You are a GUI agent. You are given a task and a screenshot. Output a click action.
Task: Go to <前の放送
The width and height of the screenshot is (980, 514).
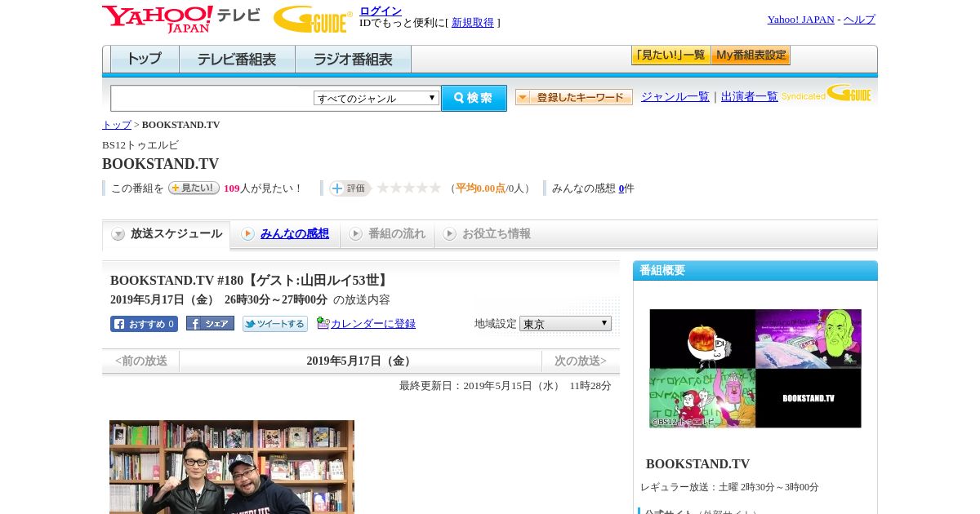pyautogui.click(x=141, y=361)
